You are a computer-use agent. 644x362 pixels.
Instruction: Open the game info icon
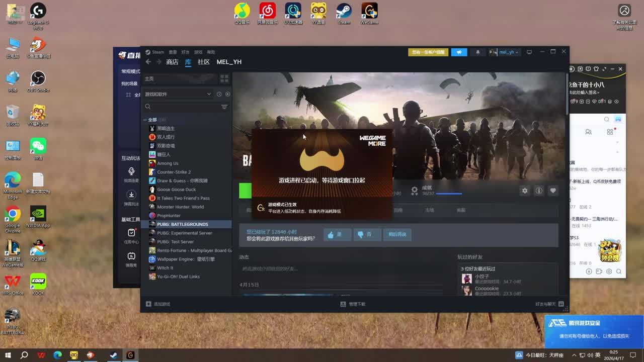[x=539, y=191]
